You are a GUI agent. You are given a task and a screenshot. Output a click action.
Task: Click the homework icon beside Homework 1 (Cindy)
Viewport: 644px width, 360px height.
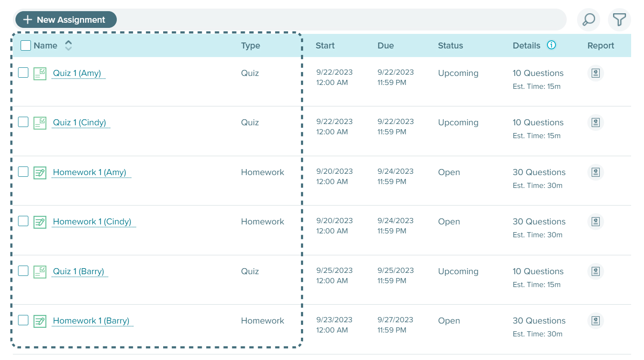point(40,222)
